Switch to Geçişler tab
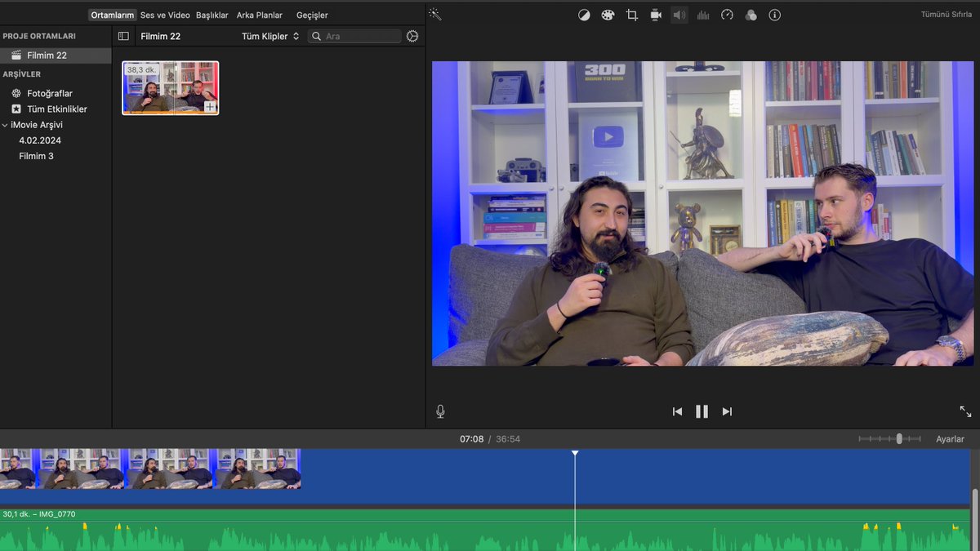The width and height of the screenshot is (980, 551). [312, 15]
